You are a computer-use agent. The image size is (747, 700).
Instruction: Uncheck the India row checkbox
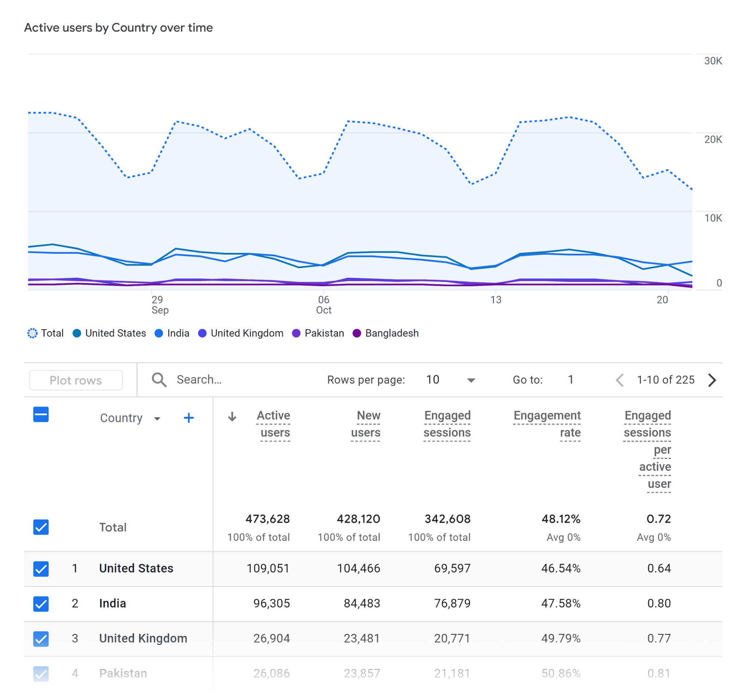pos(40,604)
